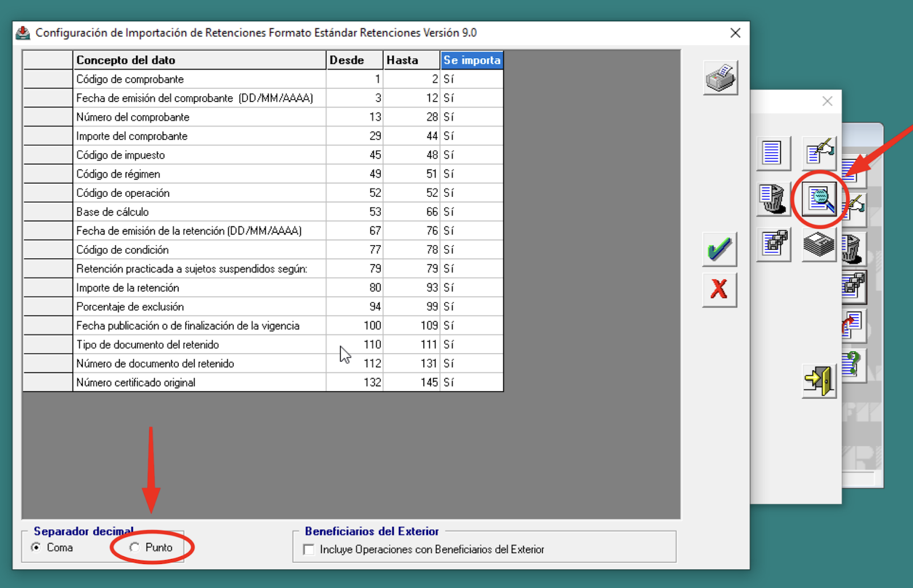Click Tipo de documento del retenido cell

[200, 344]
